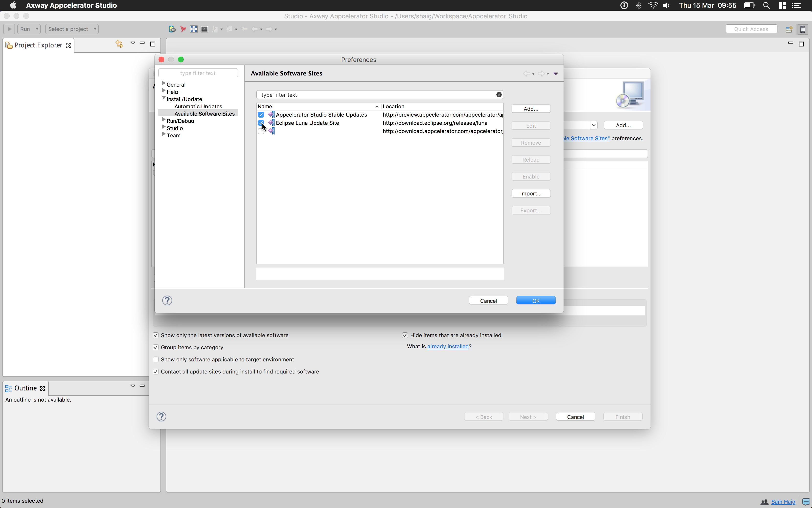Click the Preferences dialog help icon
The width and height of the screenshot is (812, 508).
click(x=167, y=300)
